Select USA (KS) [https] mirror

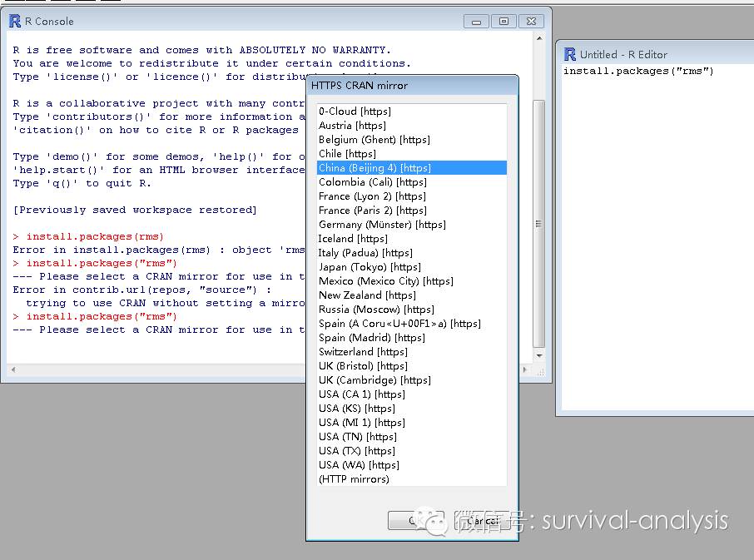point(412,409)
